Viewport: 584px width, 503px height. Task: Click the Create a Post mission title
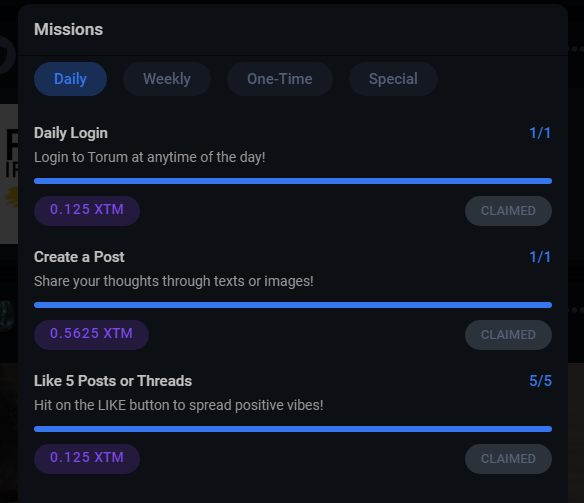(79, 257)
